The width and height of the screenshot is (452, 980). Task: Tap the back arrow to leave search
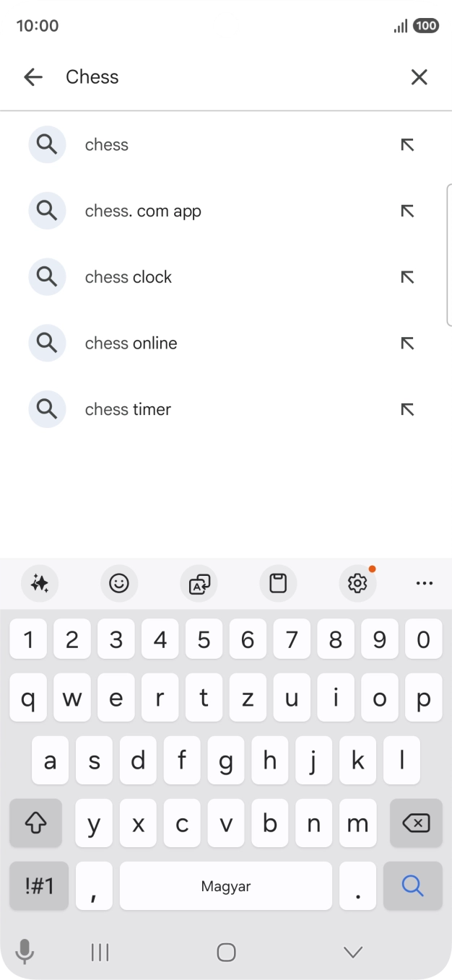click(x=33, y=76)
